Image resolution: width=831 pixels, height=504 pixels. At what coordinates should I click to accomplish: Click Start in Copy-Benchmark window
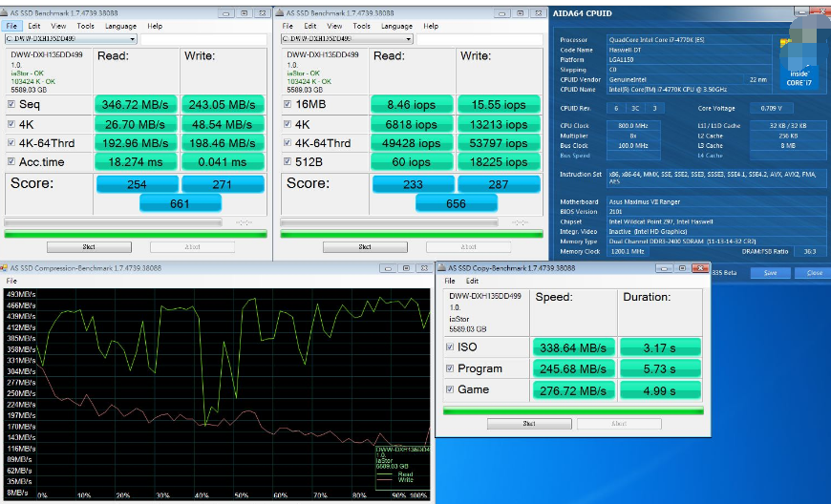coord(529,424)
